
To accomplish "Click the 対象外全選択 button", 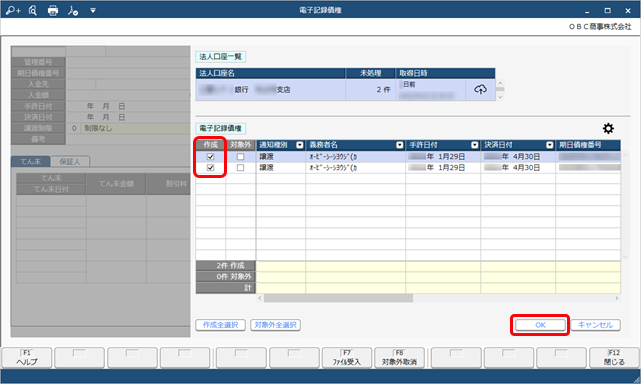I will (276, 325).
